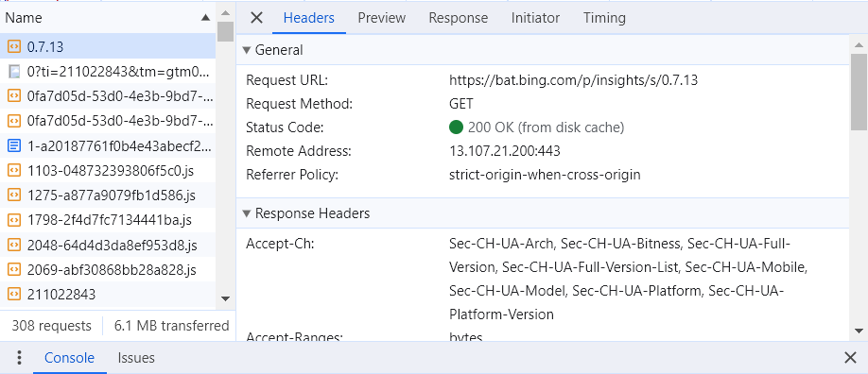The height and width of the screenshot is (374, 868).
Task: Click the script icon beside 211022843
Action: [x=14, y=295]
